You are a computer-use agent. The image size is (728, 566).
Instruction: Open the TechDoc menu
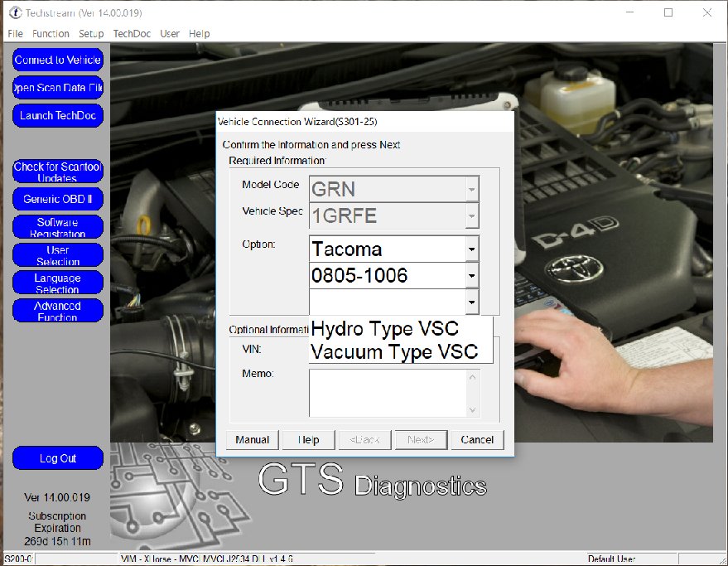click(x=132, y=33)
